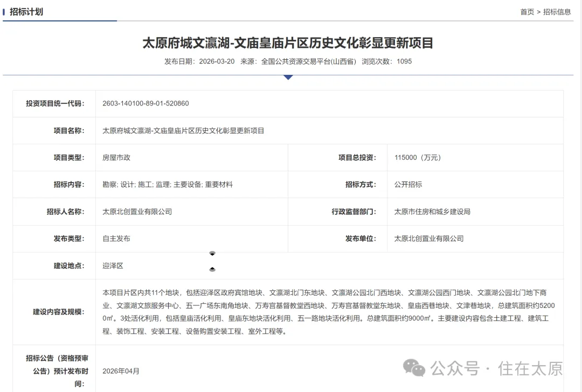
Task: Click value 自主发布
Action: pos(116,239)
